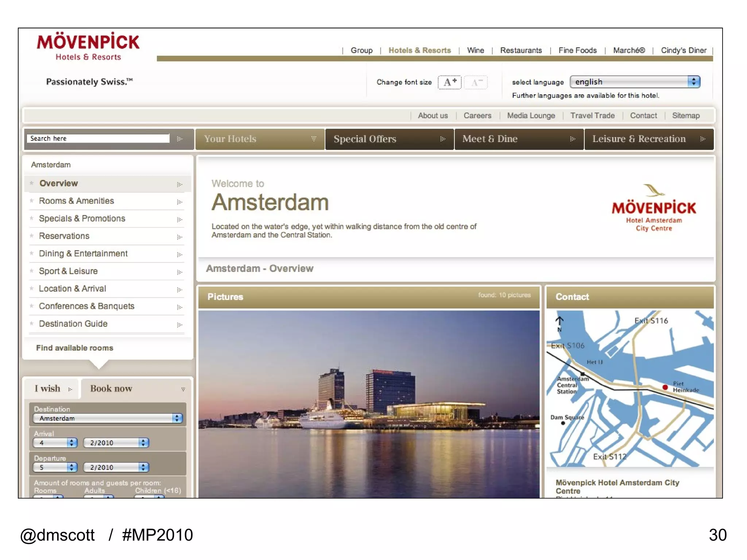Click the arrow icon beside Reservations
747x560 pixels.
(x=179, y=237)
